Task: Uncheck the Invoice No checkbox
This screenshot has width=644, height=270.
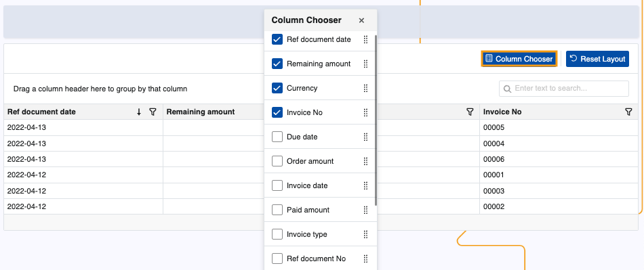Action: click(x=277, y=113)
